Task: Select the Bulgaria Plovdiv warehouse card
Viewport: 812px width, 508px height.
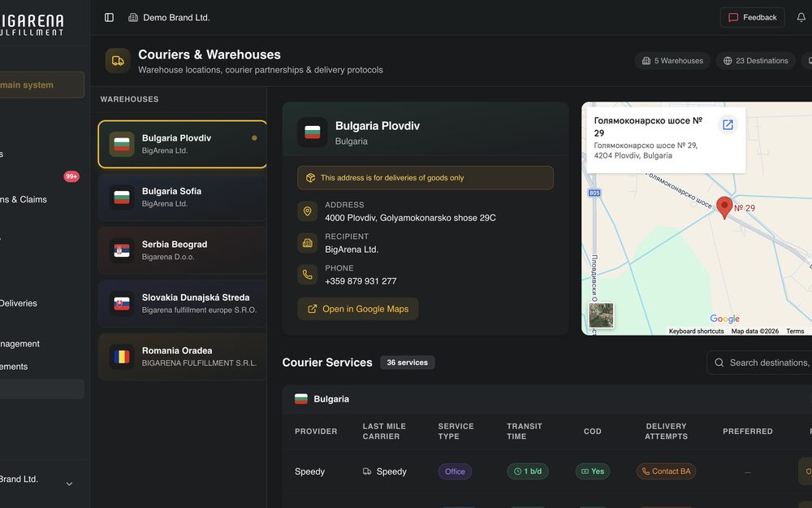Action: pos(182,144)
